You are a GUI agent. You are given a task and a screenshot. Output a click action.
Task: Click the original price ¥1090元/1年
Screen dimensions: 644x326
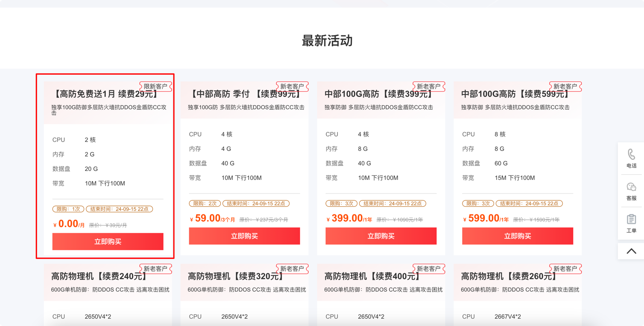pyautogui.click(x=400, y=220)
